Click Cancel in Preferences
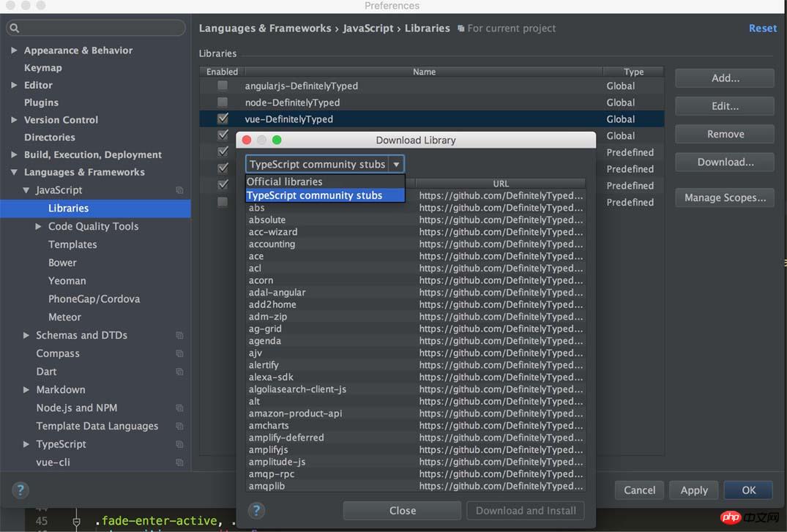787x532 pixels. (x=639, y=490)
